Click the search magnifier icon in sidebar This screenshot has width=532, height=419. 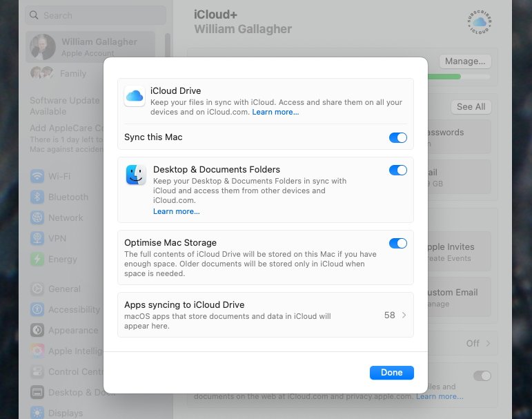coord(34,15)
